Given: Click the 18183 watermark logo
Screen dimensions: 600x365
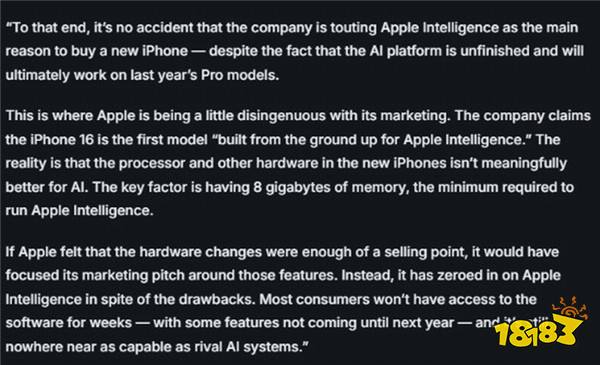Looking at the screenshot, I should [540, 324].
